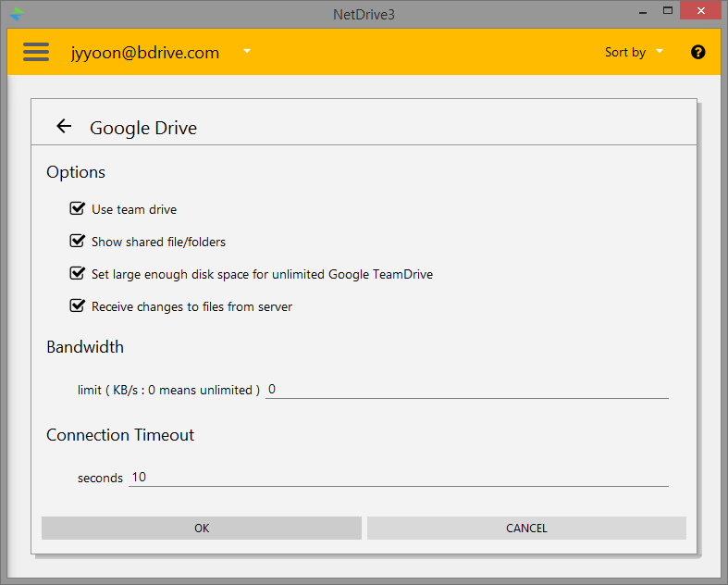Viewport: 728px width, 585px height.
Task: Click the NetDrive3 app icon in title bar
Action: click(16, 13)
